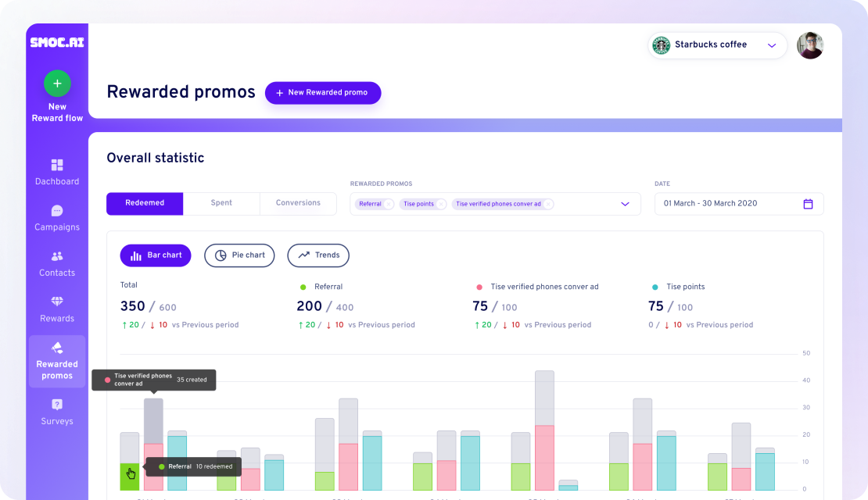The width and height of the screenshot is (868, 500).
Task: Switch to the Redeemed tab
Action: pyautogui.click(x=145, y=203)
